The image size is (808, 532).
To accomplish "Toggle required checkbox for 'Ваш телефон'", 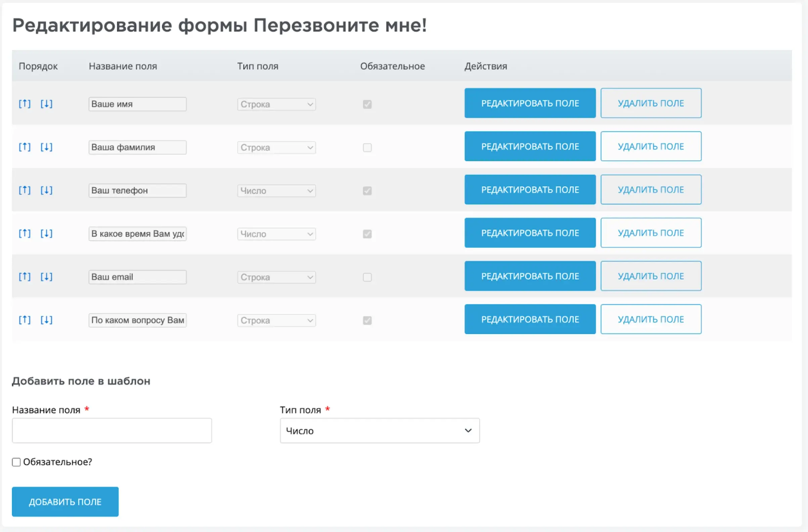I will click(x=367, y=191).
